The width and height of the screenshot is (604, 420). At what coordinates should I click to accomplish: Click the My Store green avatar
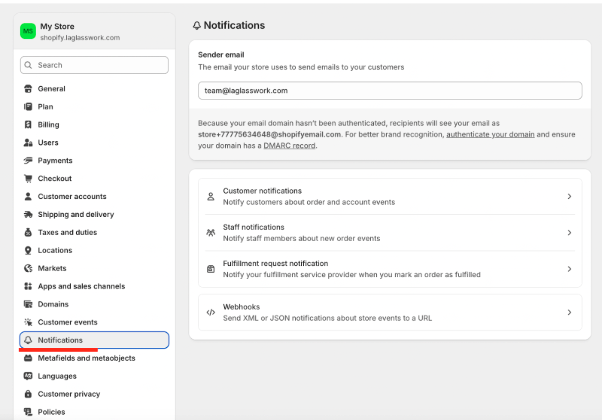coord(27,31)
